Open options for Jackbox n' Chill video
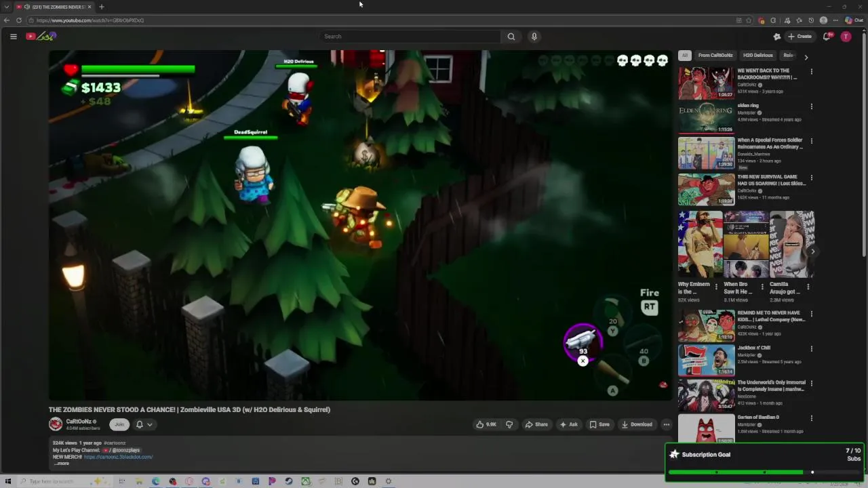The image size is (868, 488). click(812, 348)
